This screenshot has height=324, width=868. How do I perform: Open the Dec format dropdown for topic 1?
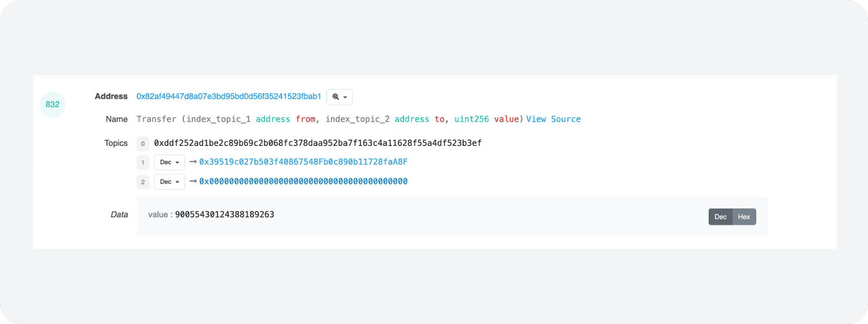coord(170,162)
